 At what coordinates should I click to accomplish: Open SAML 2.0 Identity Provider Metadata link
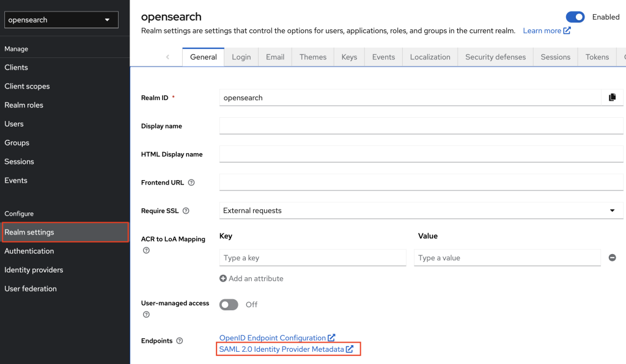(x=286, y=349)
